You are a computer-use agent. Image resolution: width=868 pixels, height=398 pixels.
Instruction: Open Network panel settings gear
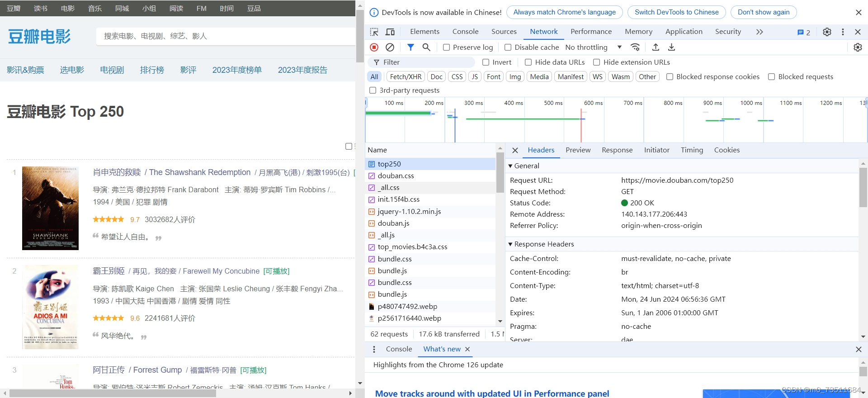(x=858, y=47)
